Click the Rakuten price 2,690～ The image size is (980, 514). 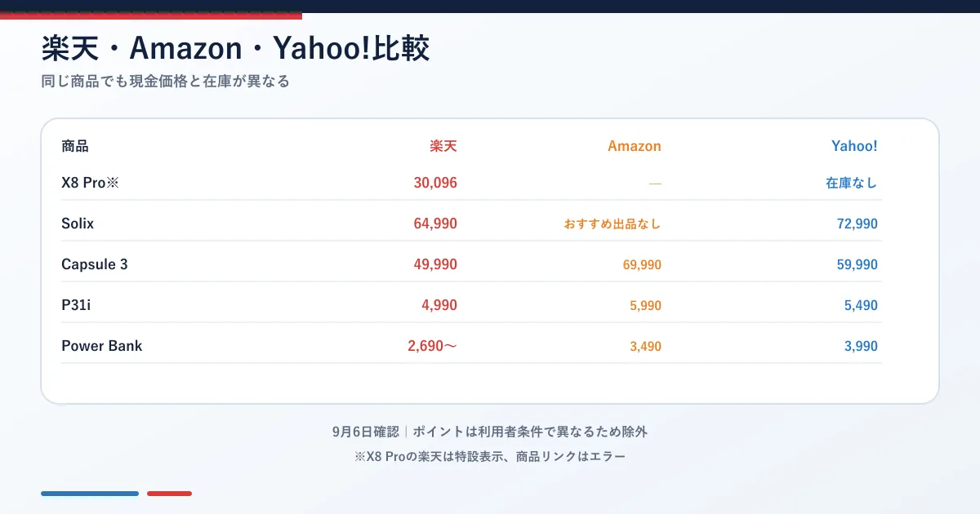click(x=432, y=346)
